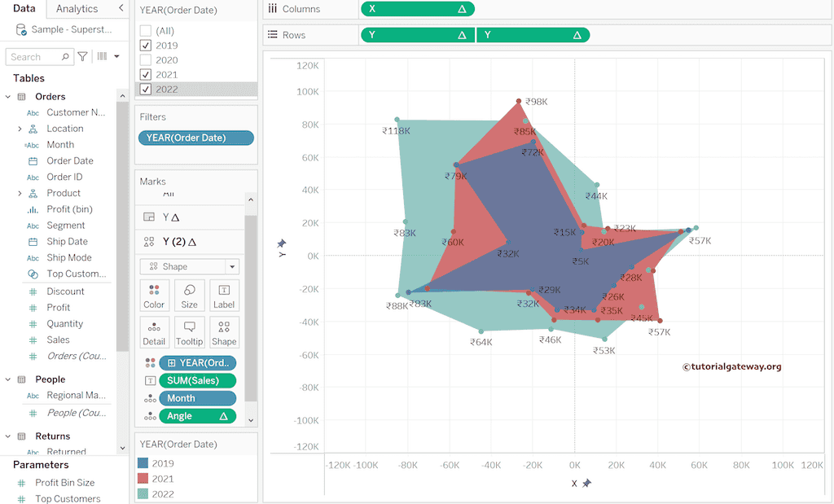Click the YEAR(Order Date) filter pill

coord(196,138)
